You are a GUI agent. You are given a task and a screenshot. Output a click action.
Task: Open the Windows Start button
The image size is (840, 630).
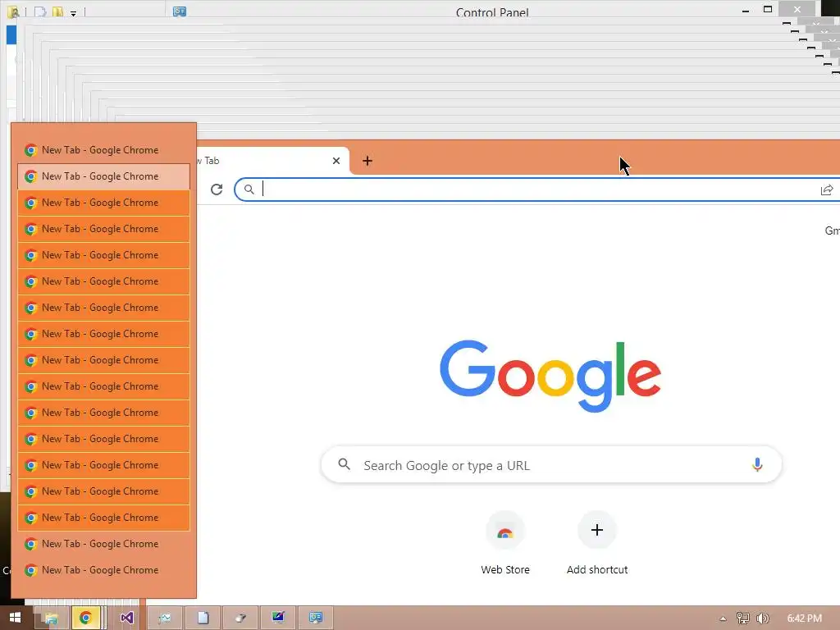coord(15,618)
